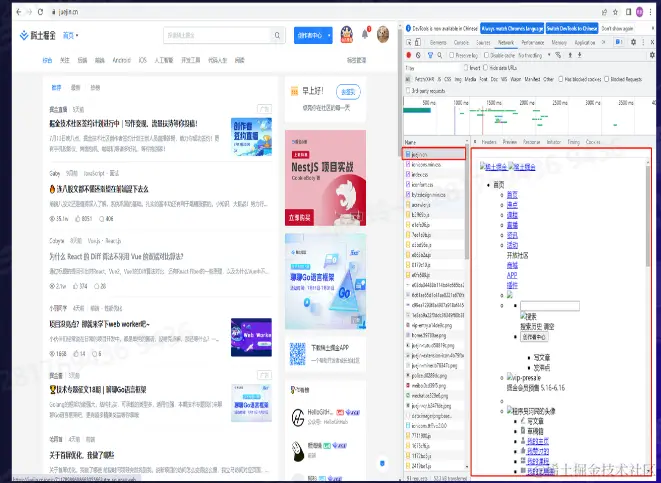Click the Juejin logo in the header
This screenshot has height=483, width=661.
click(x=38, y=35)
